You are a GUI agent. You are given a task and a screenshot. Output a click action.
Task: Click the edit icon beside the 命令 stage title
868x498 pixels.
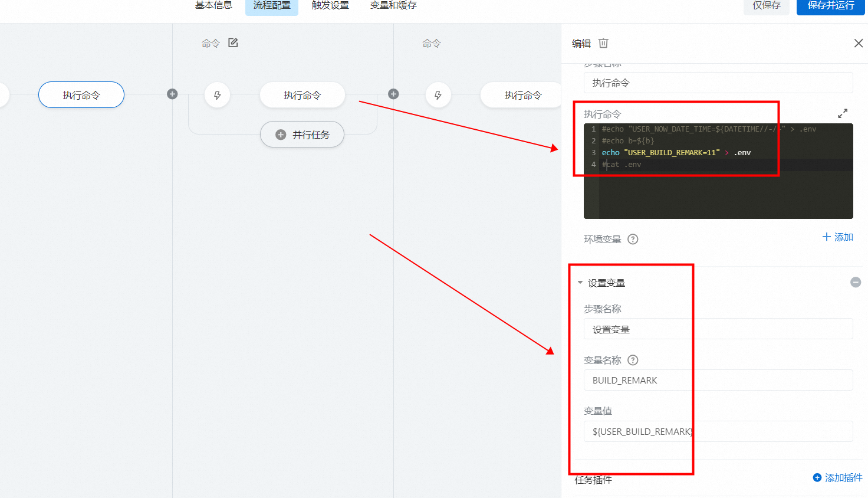(233, 42)
